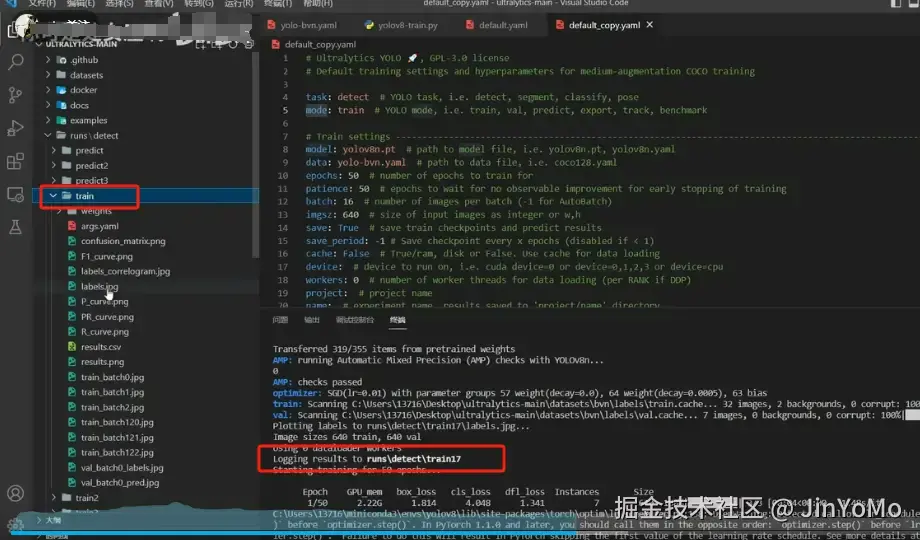Expand the docs folder
920x540 pixels.
click(x=48, y=105)
